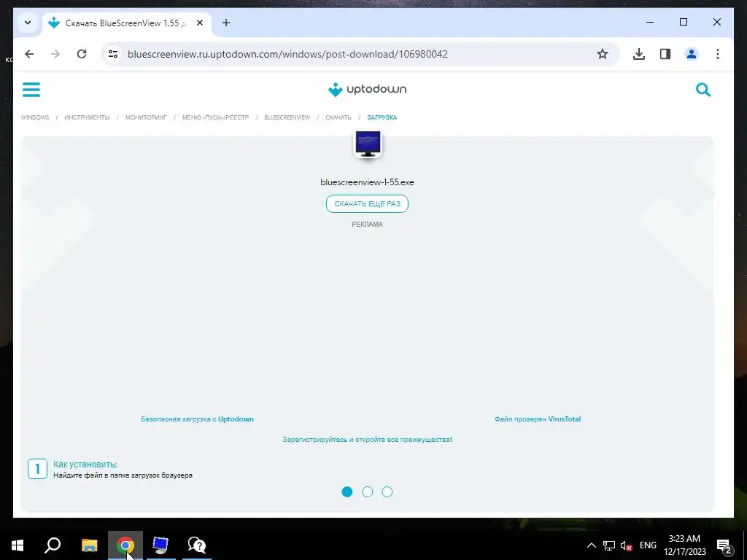
Task: Close the Скачать BlueScreenView tab
Action: pyautogui.click(x=200, y=23)
